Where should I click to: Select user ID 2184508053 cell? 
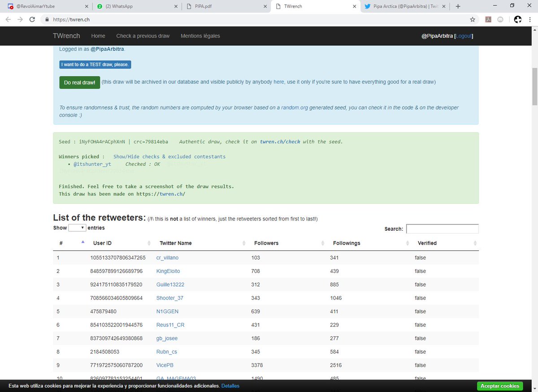point(105,352)
